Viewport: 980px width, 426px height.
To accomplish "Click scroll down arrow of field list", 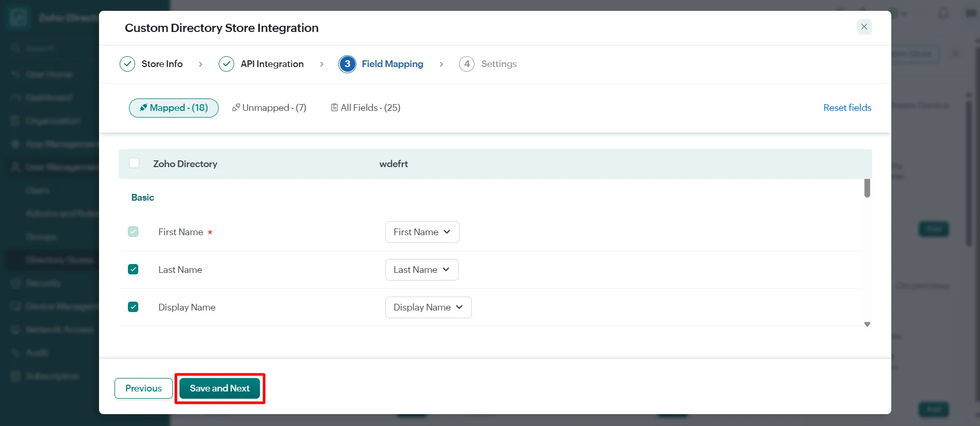I will click(867, 324).
